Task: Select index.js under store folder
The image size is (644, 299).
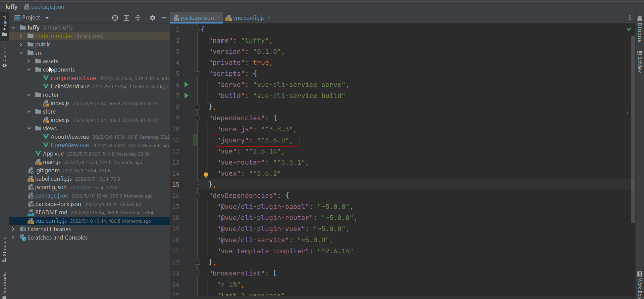Action: pos(60,120)
